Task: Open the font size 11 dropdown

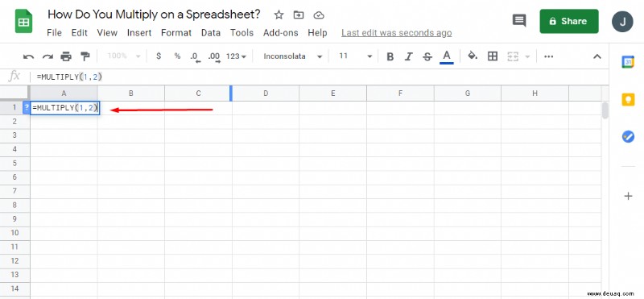Action: [x=355, y=56]
